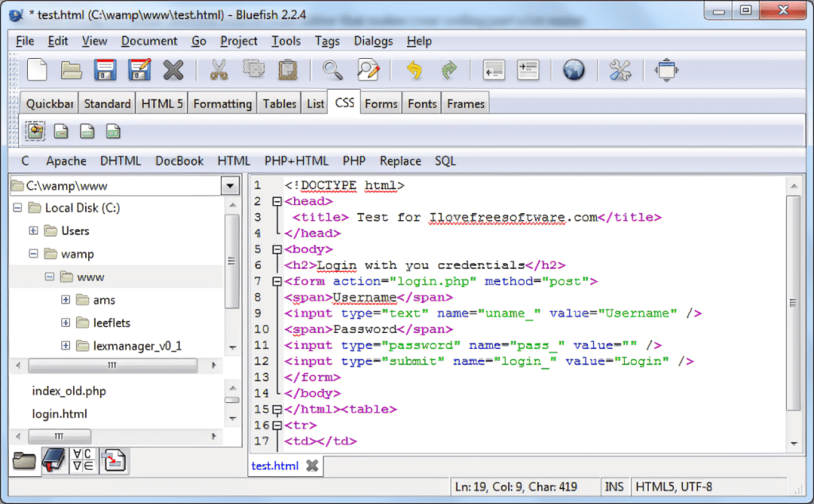Open Find with the magnifying glass icon
Screen dimensions: 814x504
coord(333,70)
